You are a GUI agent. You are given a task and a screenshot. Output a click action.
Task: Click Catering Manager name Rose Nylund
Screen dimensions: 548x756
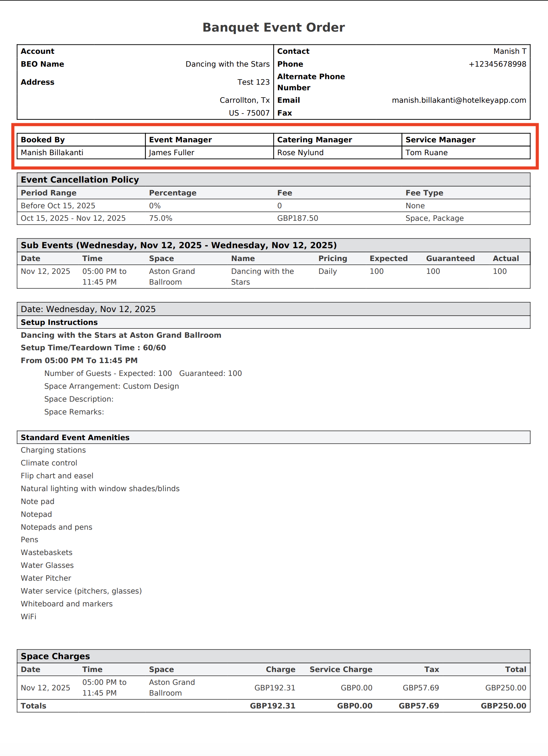point(300,153)
